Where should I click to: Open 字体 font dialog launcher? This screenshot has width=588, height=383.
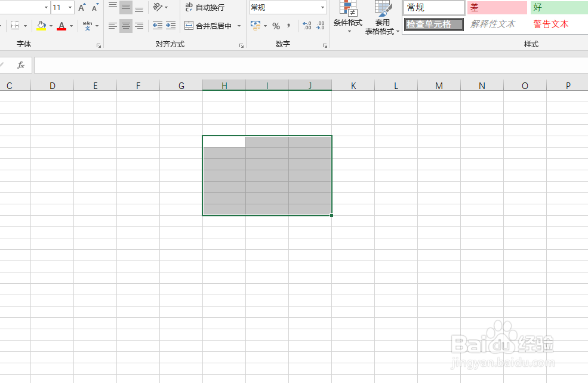98,46
